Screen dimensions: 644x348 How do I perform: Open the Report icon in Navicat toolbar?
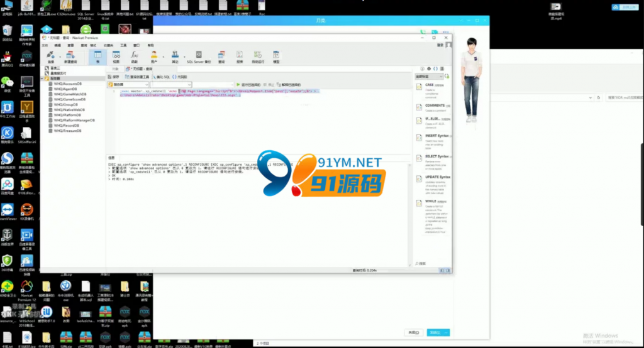tap(240, 57)
